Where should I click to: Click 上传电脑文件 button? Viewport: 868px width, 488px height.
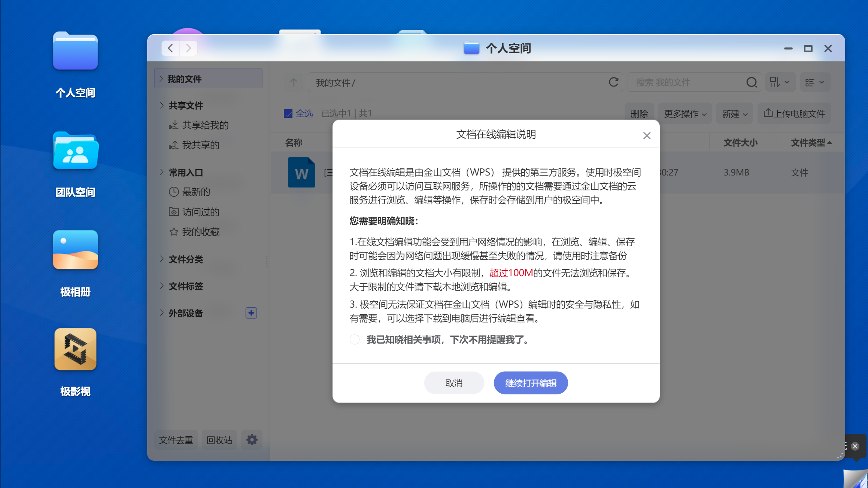tap(794, 113)
